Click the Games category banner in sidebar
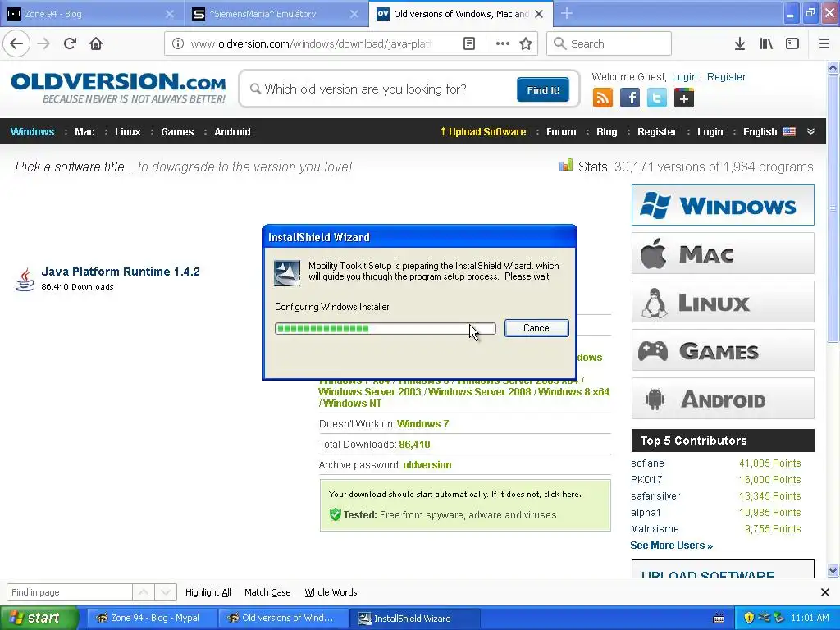 tap(723, 349)
